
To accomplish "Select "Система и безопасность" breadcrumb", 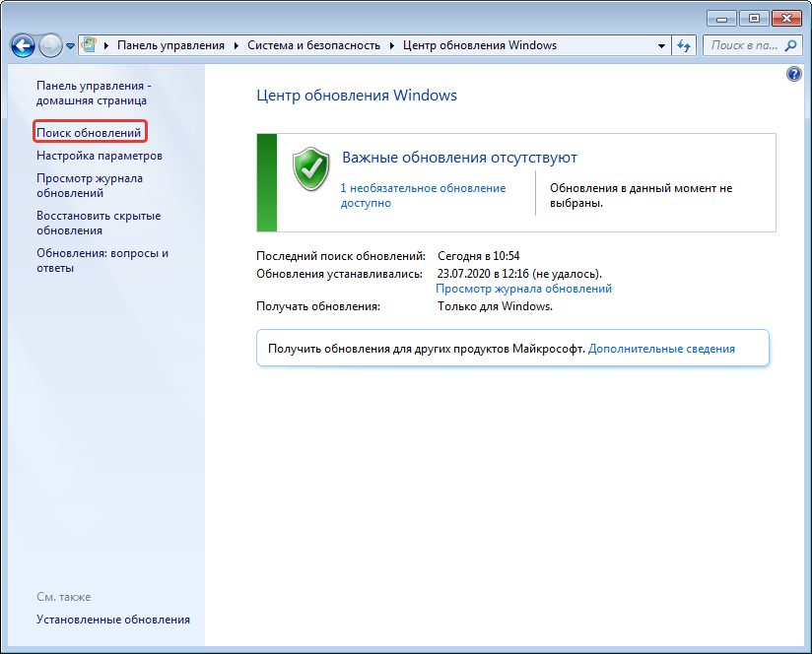I will (x=312, y=45).
